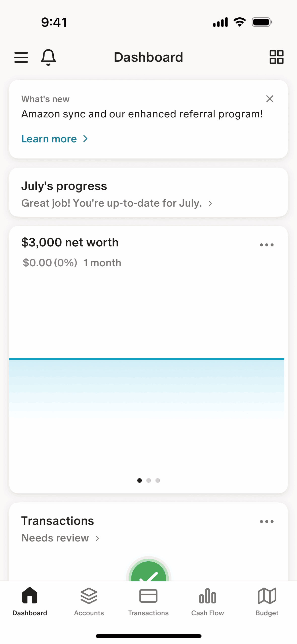Tap the $3,000 net worth heading
The width and height of the screenshot is (297, 644).
[x=70, y=242]
